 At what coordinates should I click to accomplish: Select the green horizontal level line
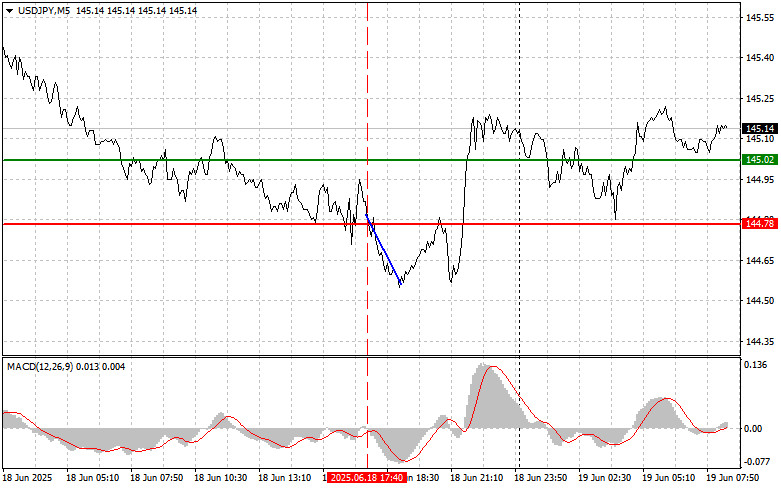pos(250,159)
